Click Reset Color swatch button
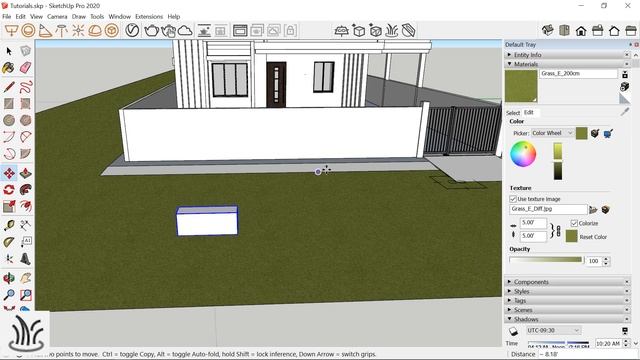The width and height of the screenshot is (640, 360). click(571, 236)
